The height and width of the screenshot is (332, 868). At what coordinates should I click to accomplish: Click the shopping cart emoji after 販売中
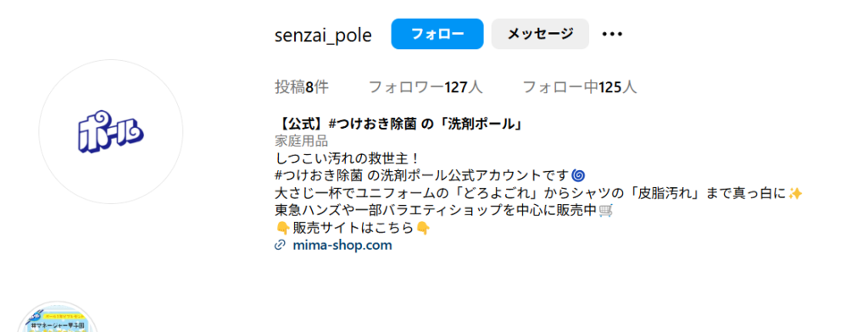(x=606, y=211)
